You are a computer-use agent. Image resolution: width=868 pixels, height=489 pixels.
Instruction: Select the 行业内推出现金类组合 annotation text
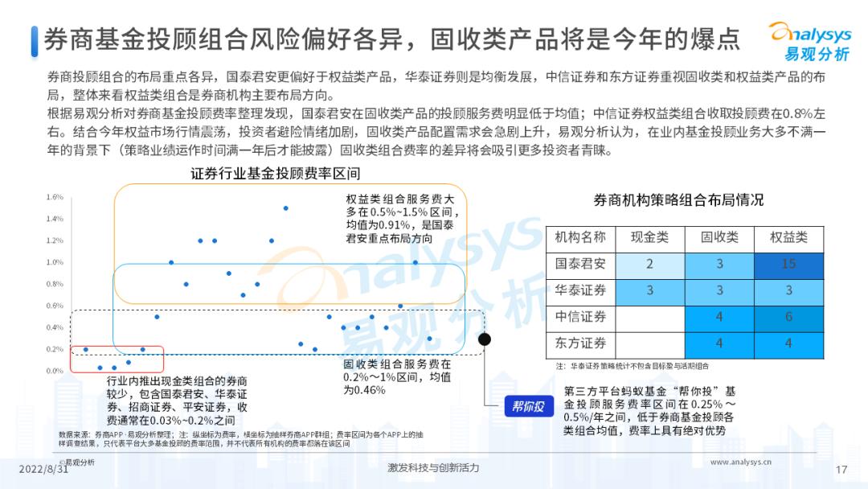coord(177,401)
